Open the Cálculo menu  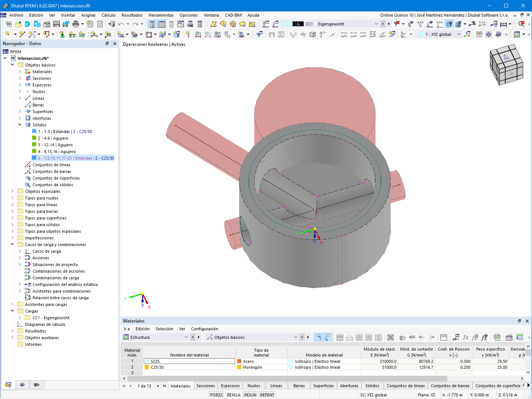(x=109, y=15)
